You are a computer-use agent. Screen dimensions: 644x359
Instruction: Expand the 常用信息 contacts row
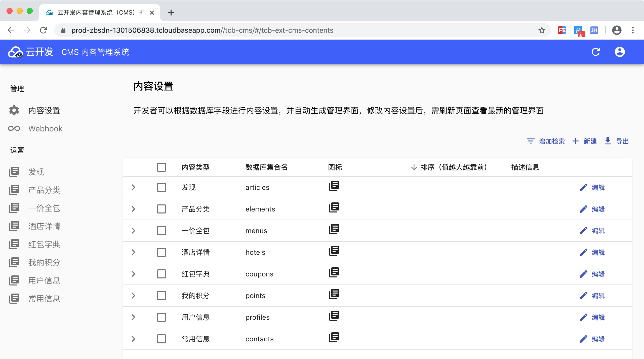134,339
